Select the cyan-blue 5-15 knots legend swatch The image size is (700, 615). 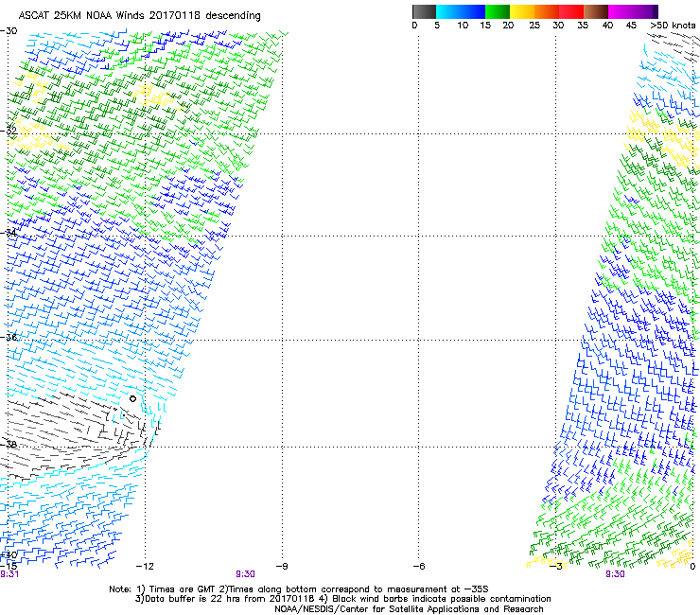[x=461, y=11]
